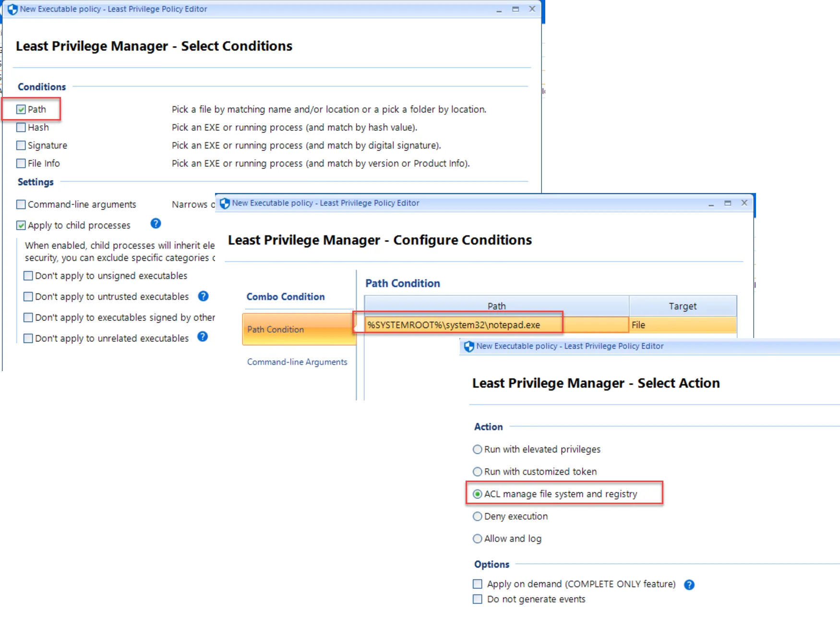Select the Allow and log action
The image size is (840, 640).
(477, 538)
